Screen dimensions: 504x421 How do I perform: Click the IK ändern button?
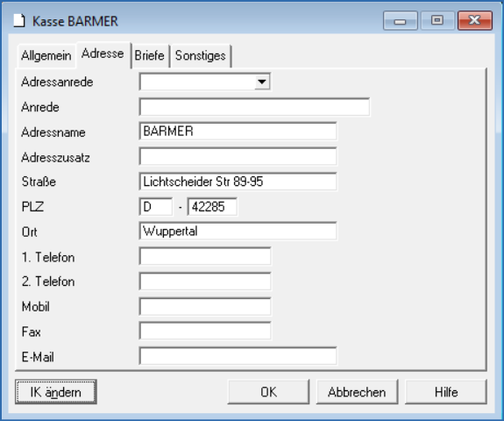pyautogui.click(x=55, y=392)
